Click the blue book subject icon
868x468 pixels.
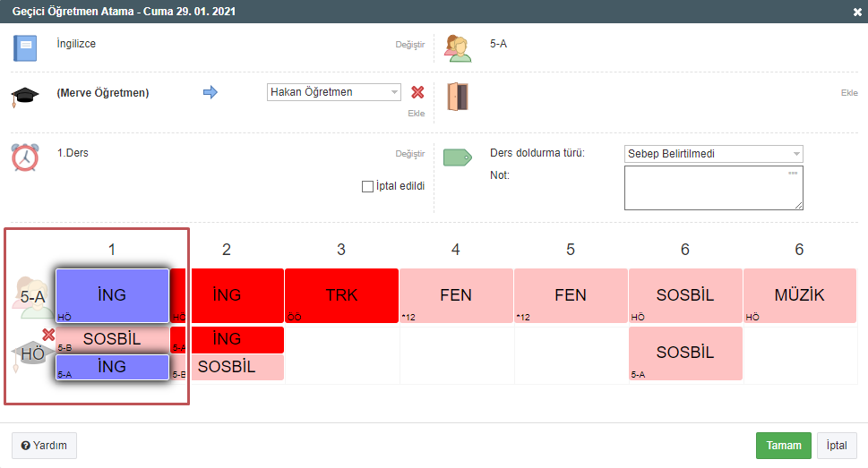pos(25,47)
